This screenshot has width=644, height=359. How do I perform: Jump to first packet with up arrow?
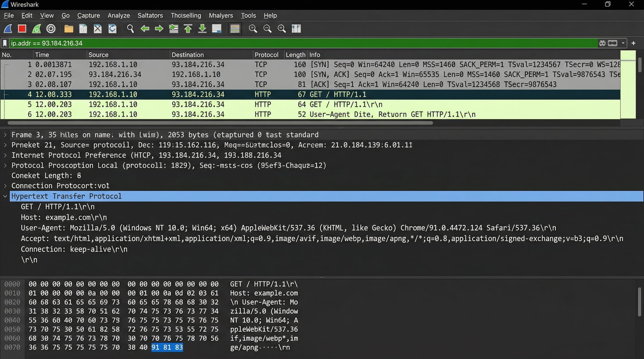(x=188, y=29)
